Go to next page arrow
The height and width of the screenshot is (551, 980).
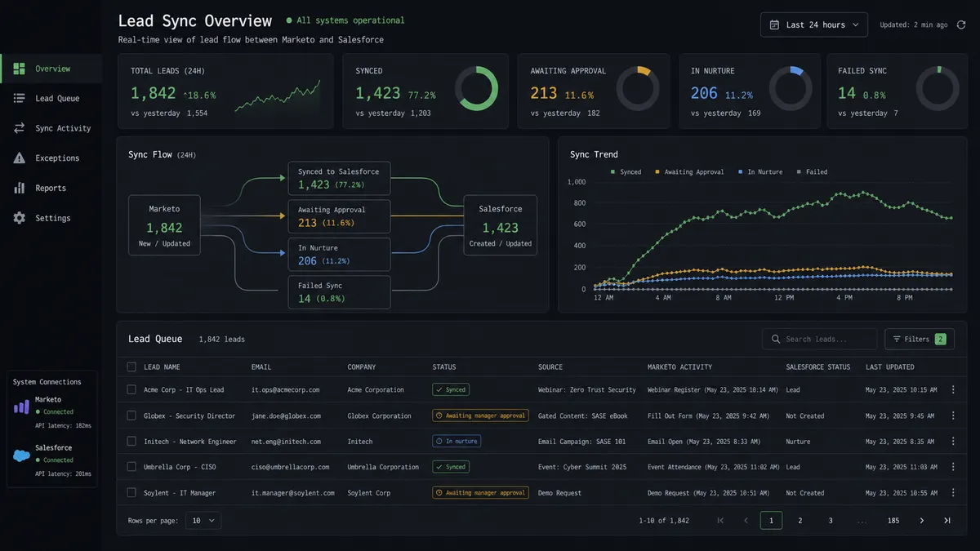(922, 520)
